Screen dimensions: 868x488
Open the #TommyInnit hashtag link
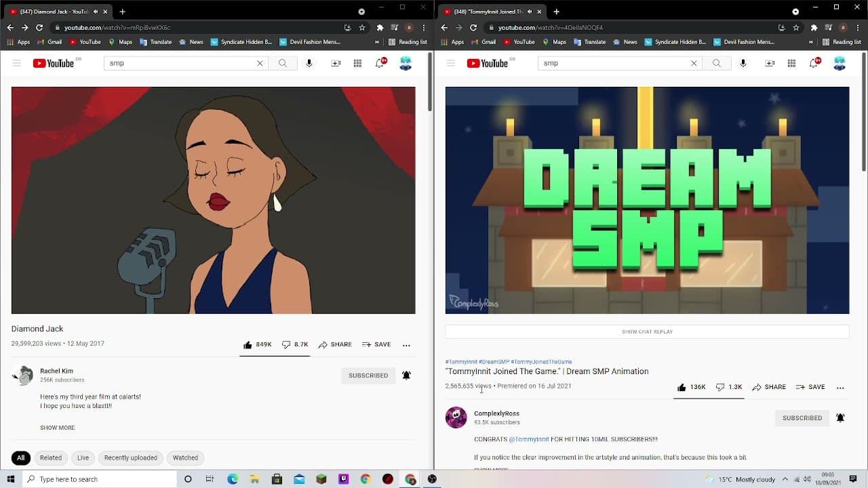(x=461, y=362)
